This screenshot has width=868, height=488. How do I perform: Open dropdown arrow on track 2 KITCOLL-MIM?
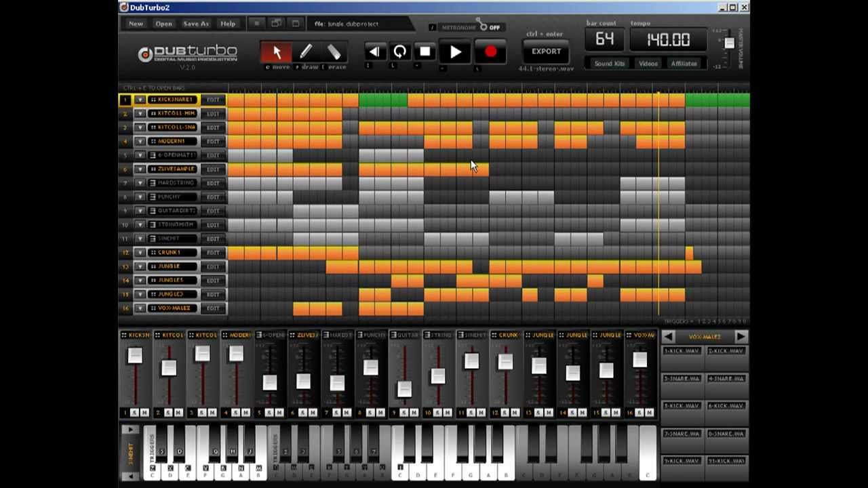[x=140, y=113]
